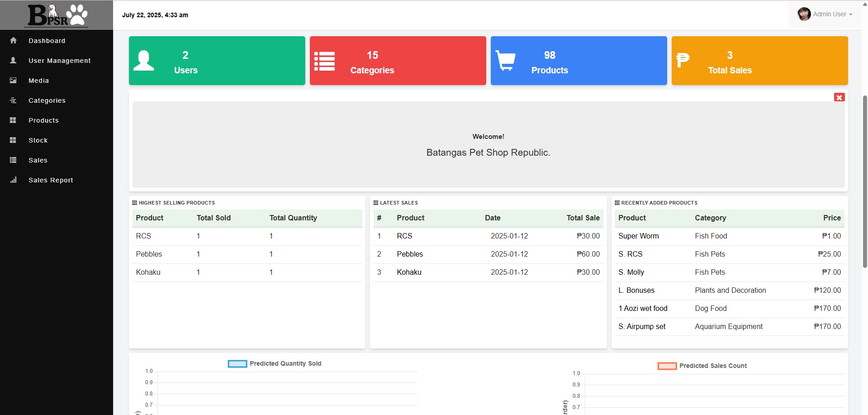Screen dimensions: 868x415
Task: Click Kohaku link in Latest Sales table
Action: (x=409, y=272)
